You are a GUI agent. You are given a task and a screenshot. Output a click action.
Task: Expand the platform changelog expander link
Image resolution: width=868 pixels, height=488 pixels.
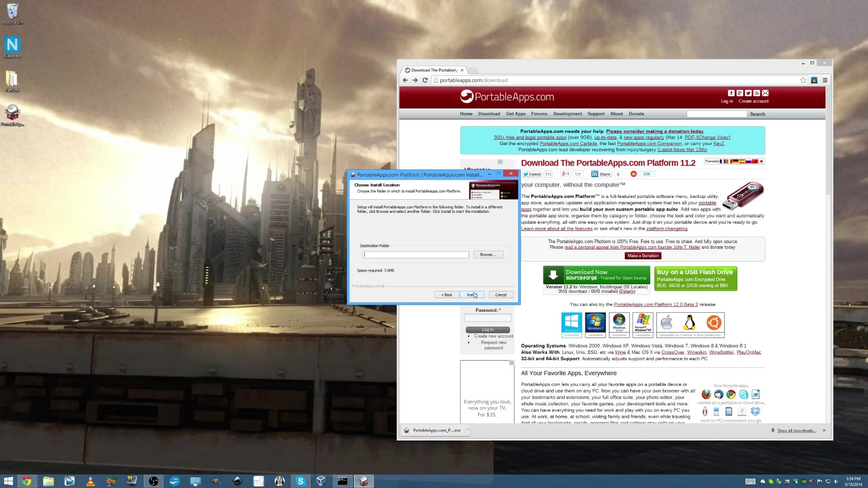tap(668, 228)
